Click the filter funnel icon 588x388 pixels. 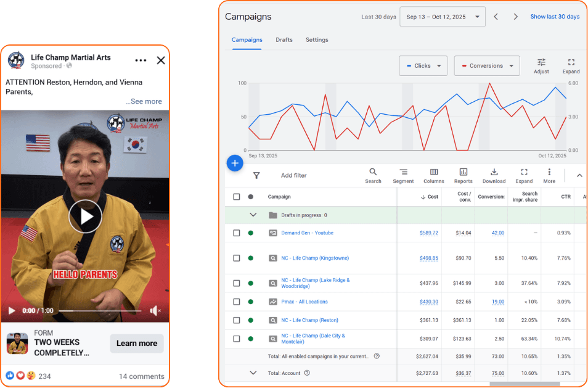(x=256, y=175)
